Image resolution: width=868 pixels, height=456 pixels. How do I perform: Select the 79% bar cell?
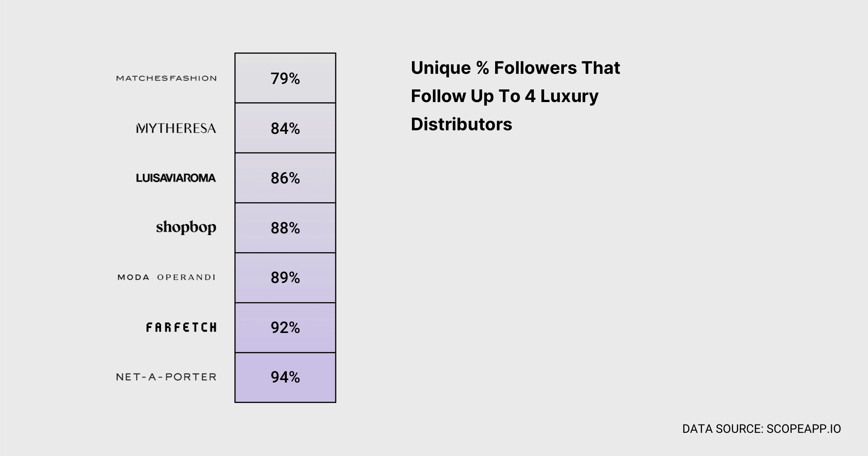click(x=285, y=78)
